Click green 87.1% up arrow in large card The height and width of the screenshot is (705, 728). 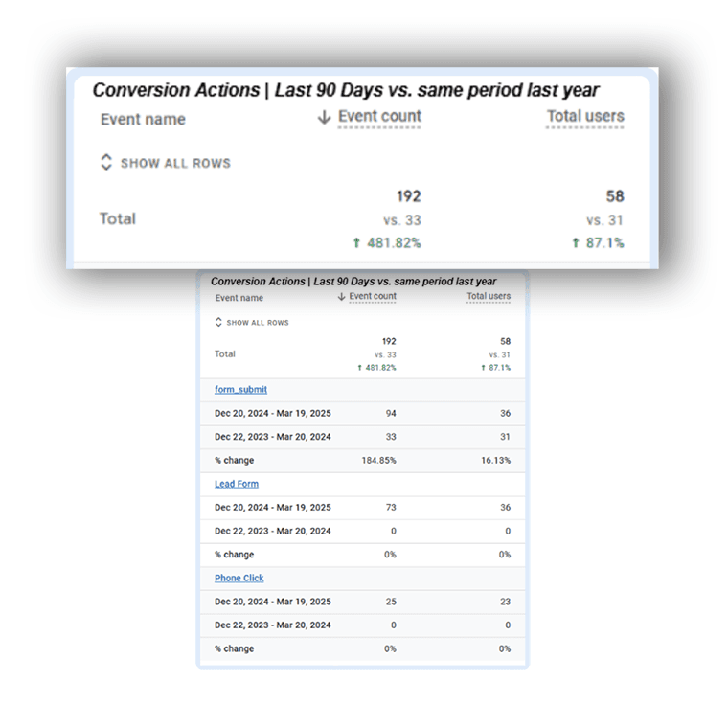coord(576,242)
